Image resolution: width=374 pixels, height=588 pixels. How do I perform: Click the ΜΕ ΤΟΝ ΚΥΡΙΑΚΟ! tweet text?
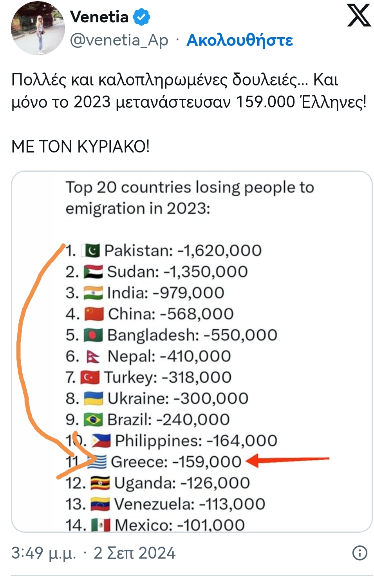click(81, 147)
